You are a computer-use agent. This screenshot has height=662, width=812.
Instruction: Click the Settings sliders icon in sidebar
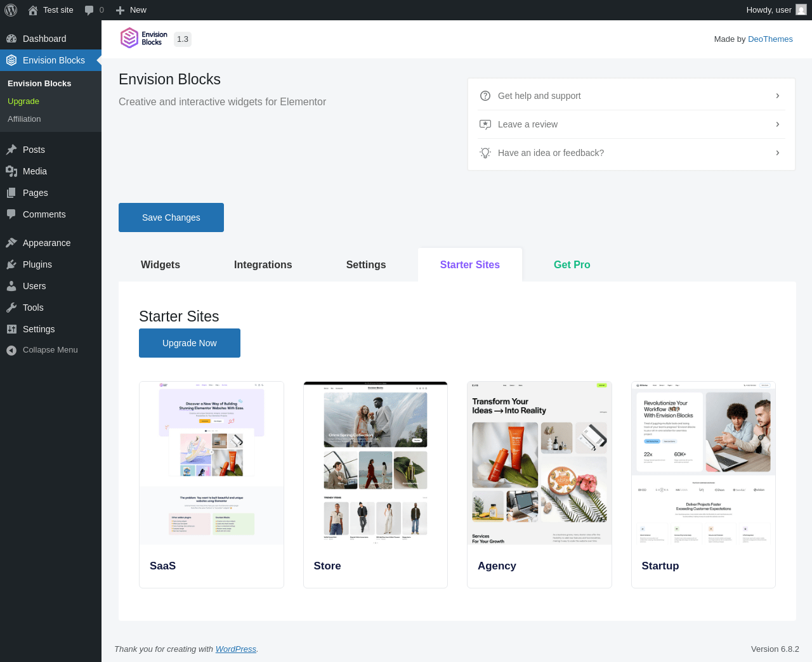tap(11, 329)
